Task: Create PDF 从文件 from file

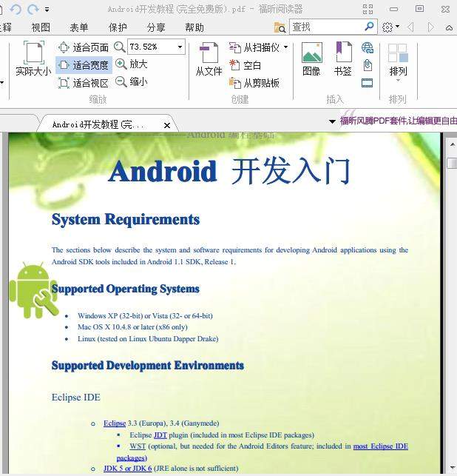Action: click(209, 59)
